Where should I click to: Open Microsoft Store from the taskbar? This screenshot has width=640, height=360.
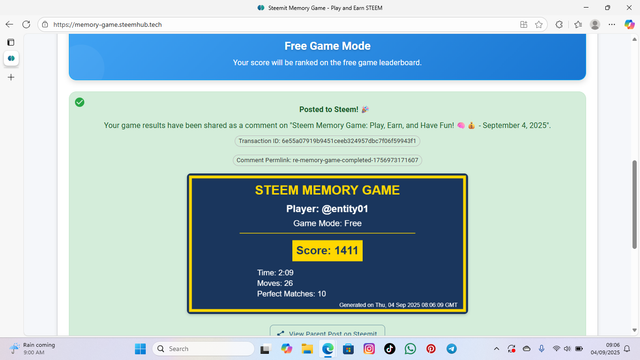pyautogui.click(x=348, y=349)
